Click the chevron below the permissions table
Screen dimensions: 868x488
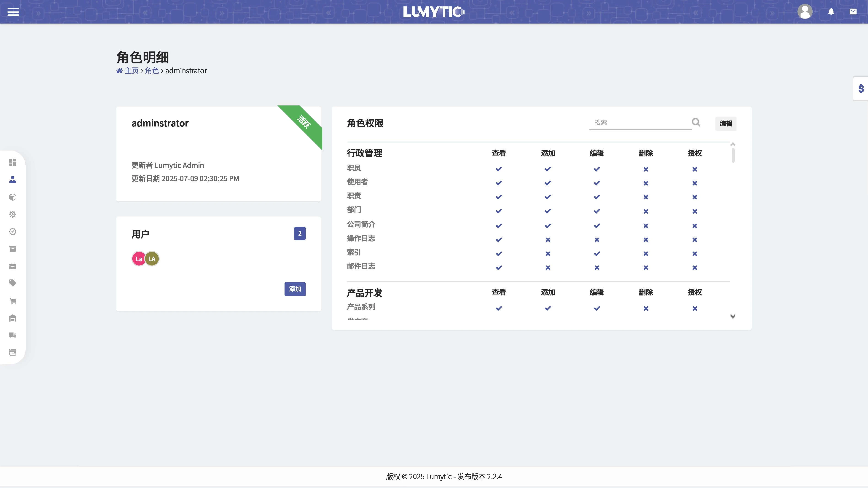point(733,316)
